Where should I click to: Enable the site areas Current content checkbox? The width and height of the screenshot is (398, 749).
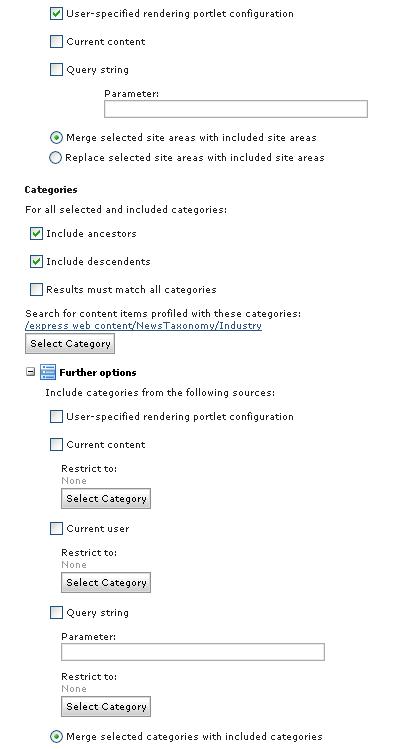(x=56, y=42)
